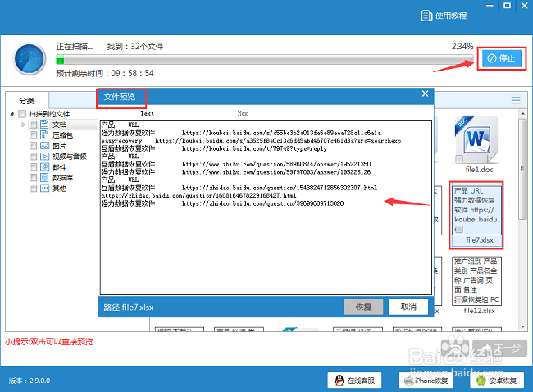Click the vertical scrollbar thumb
The width and height of the screenshot is (533, 392).
coord(523,169)
